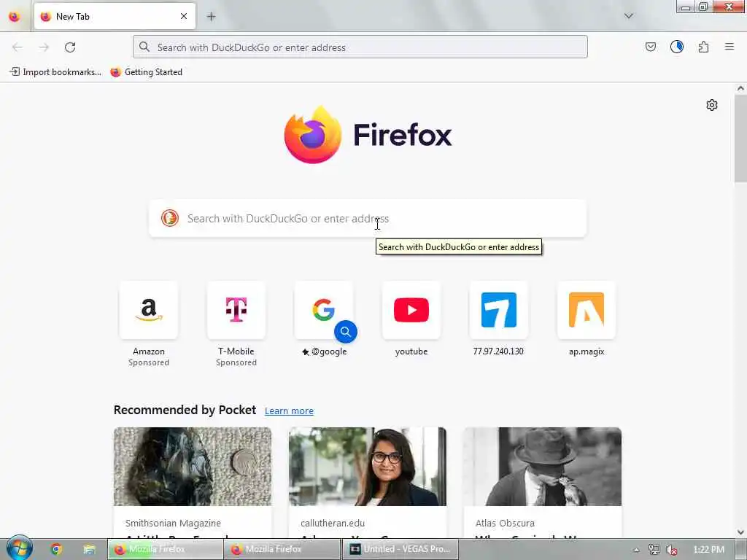Click the page scrollbar thumb
The image size is (747, 560).
pos(740,138)
